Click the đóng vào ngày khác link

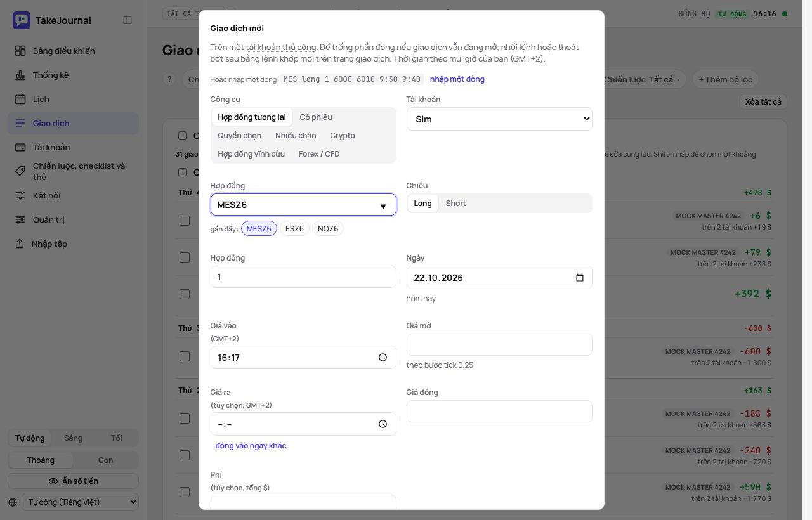251,446
